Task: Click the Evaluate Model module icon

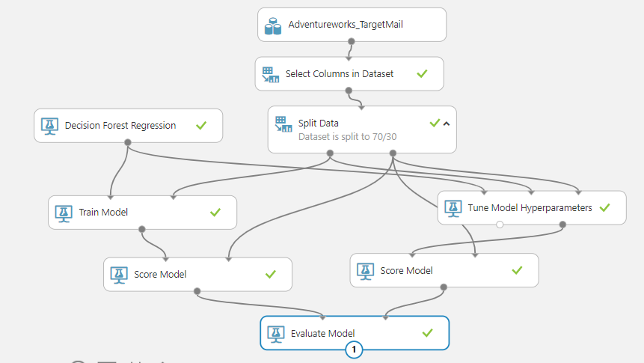Action: [x=277, y=333]
